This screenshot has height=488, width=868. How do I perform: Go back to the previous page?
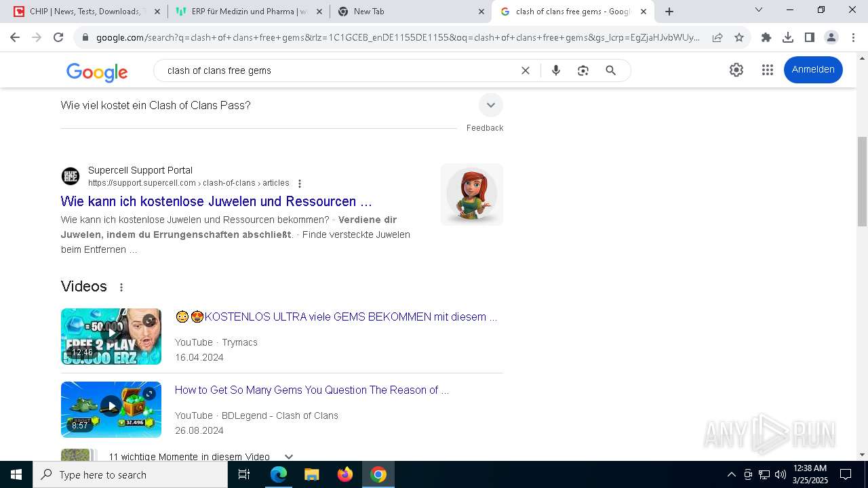[15, 37]
